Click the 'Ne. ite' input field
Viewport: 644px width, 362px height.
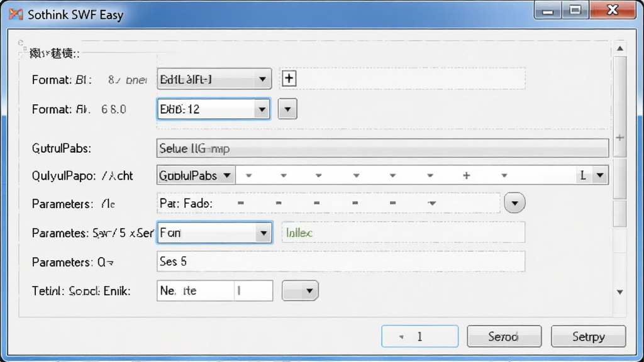click(x=214, y=290)
